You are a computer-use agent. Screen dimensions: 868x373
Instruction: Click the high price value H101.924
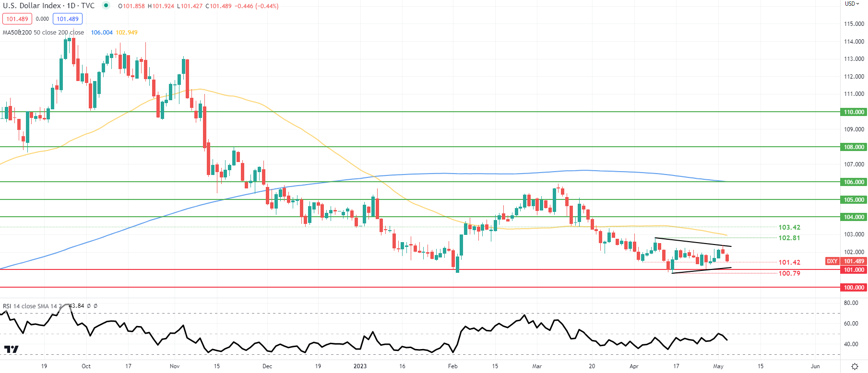(x=161, y=6)
